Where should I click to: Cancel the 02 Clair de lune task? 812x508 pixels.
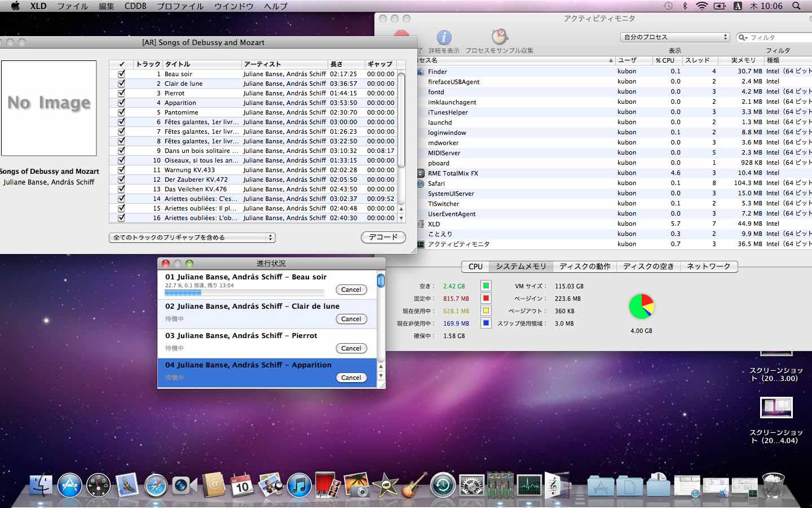pyautogui.click(x=351, y=319)
